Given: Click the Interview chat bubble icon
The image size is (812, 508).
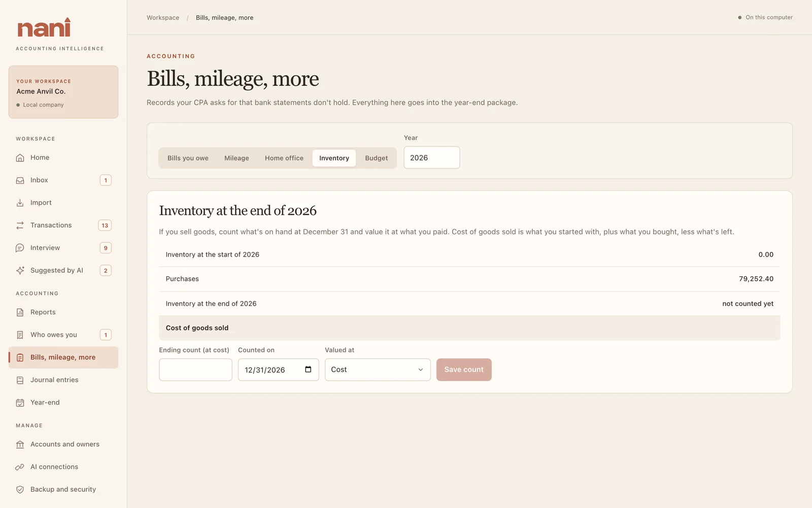Looking at the screenshot, I should pyautogui.click(x=20, y=248).
